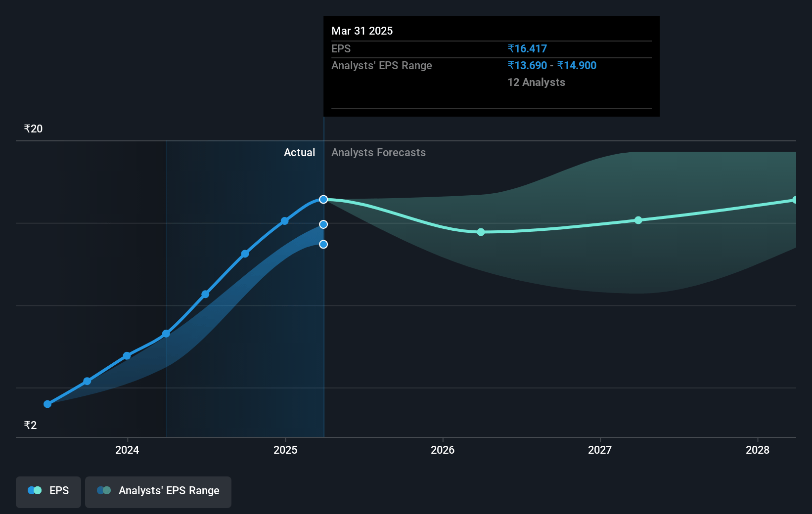The image size is (812, 514).
Task: Click the 2028 forecast EPS end point
Action: tap(795, 200)
